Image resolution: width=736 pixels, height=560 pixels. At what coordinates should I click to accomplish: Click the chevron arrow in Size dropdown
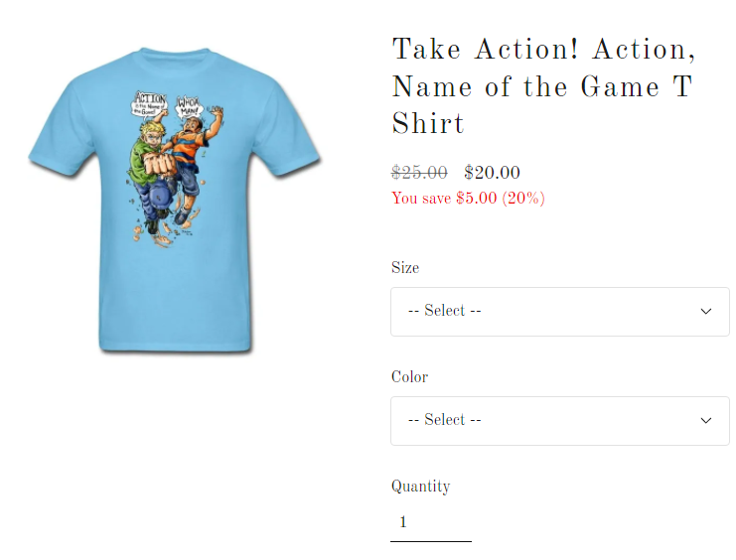point(706,311)
